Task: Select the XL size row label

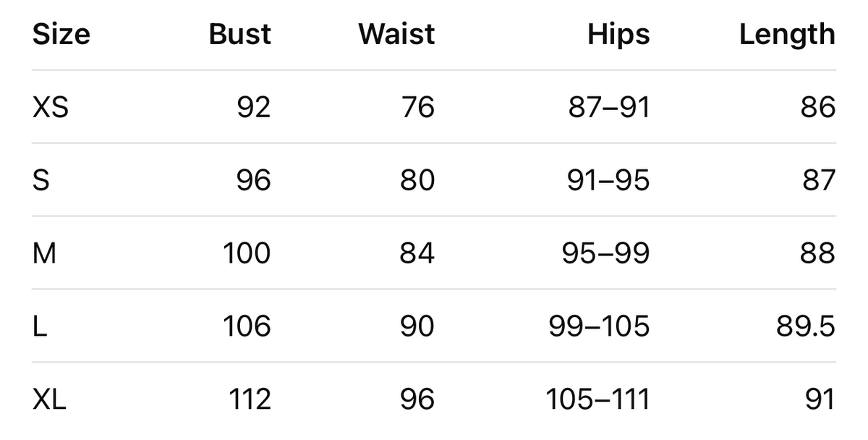Action: [49, 399]
